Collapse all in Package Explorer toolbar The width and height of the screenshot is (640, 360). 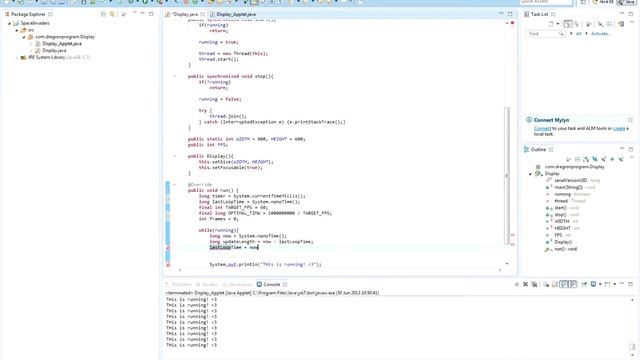(x=103, y=14)
